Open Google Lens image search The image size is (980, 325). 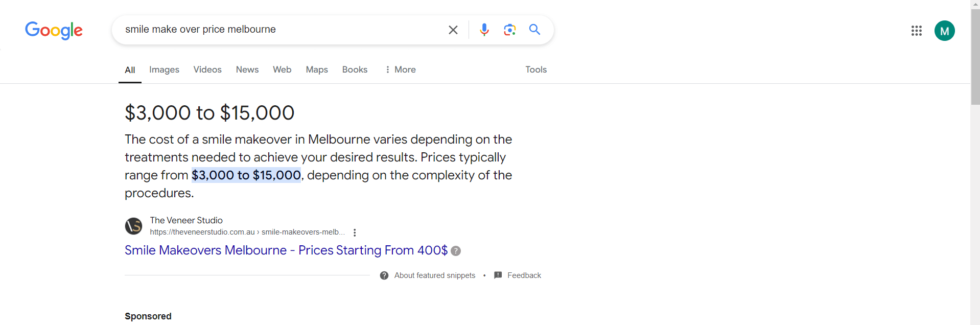tap(509, 30)
